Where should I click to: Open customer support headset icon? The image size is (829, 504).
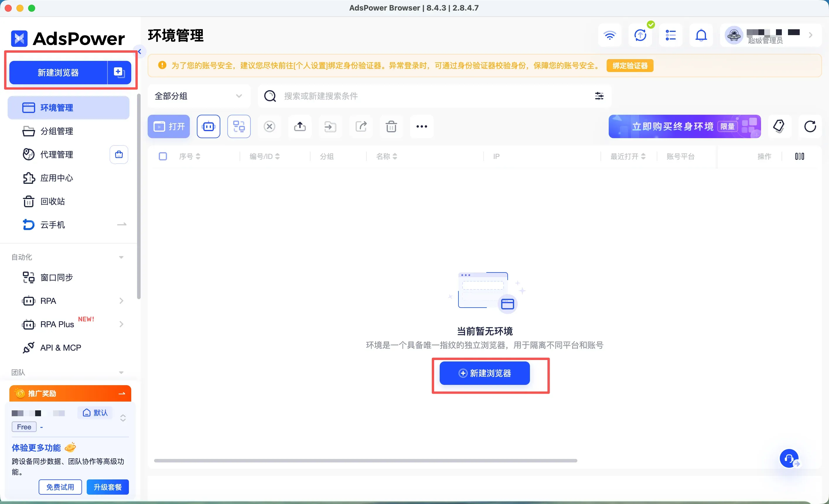point(789,458)
